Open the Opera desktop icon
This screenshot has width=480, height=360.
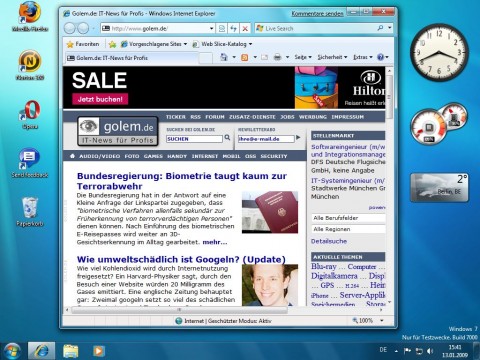click(30, 114)
